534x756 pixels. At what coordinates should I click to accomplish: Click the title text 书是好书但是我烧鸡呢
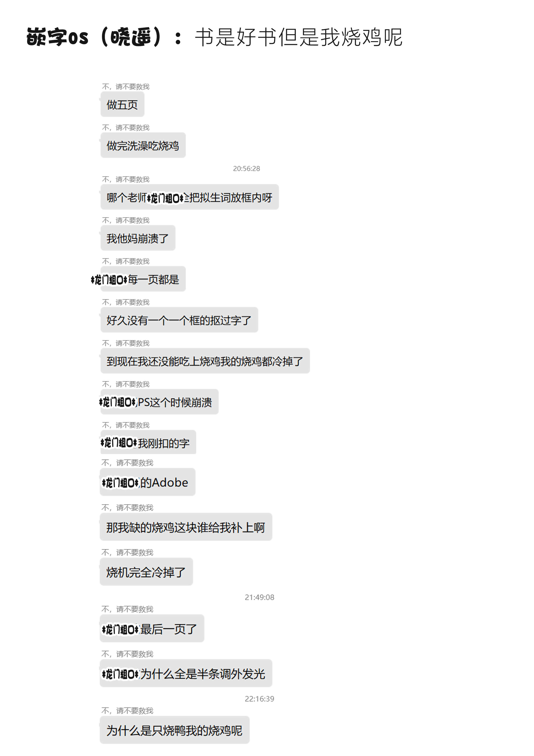coord(299,37)
